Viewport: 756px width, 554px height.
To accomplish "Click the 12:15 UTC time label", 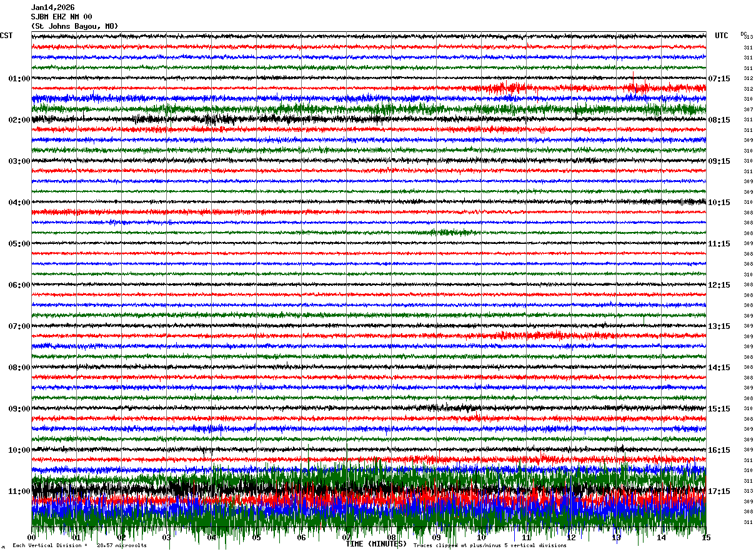I will point(719,285).
